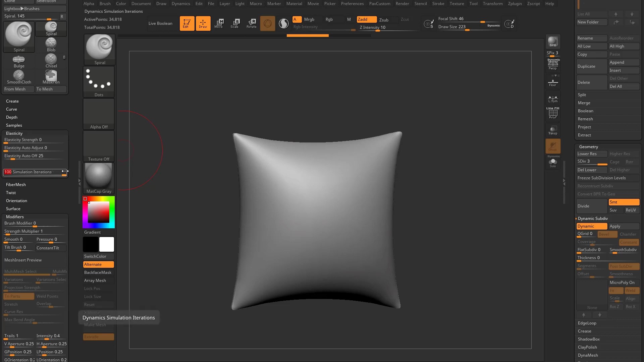
Task: Click the Remesh button in Geometry panel
Action: click(585, 119)
